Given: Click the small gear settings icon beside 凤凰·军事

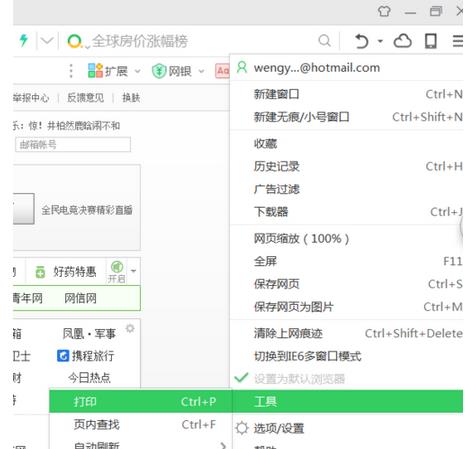Looking at the screenshot, I should pos(130,328).
